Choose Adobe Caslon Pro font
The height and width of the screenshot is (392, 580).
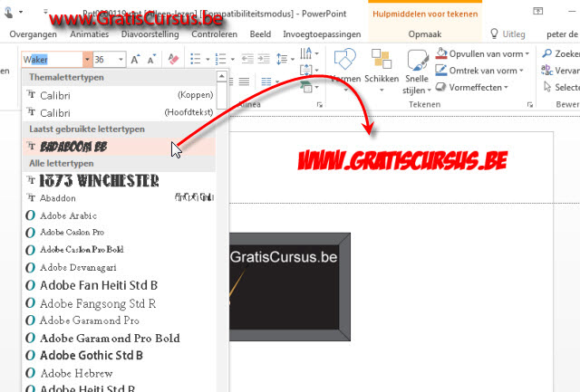click(119, 233)
